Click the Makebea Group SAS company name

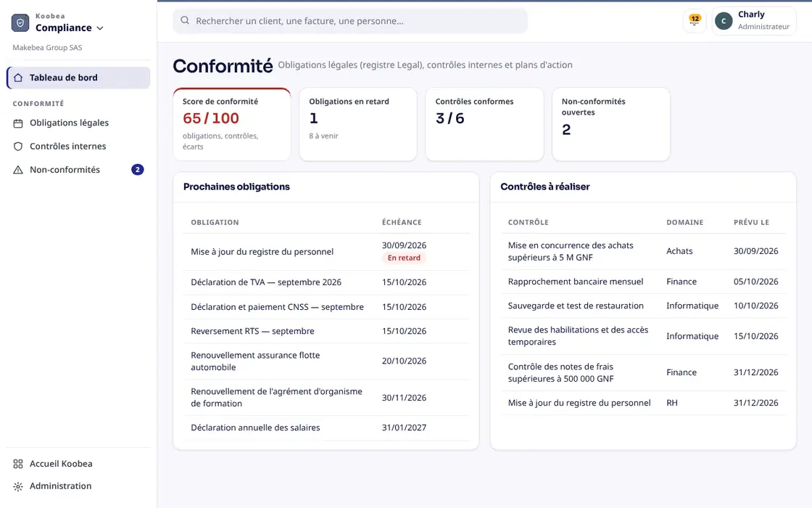click(x=47, y=48)
